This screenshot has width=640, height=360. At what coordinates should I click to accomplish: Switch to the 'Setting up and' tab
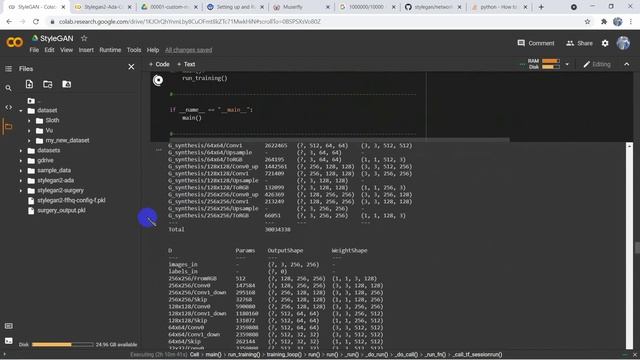coord(234,7)
